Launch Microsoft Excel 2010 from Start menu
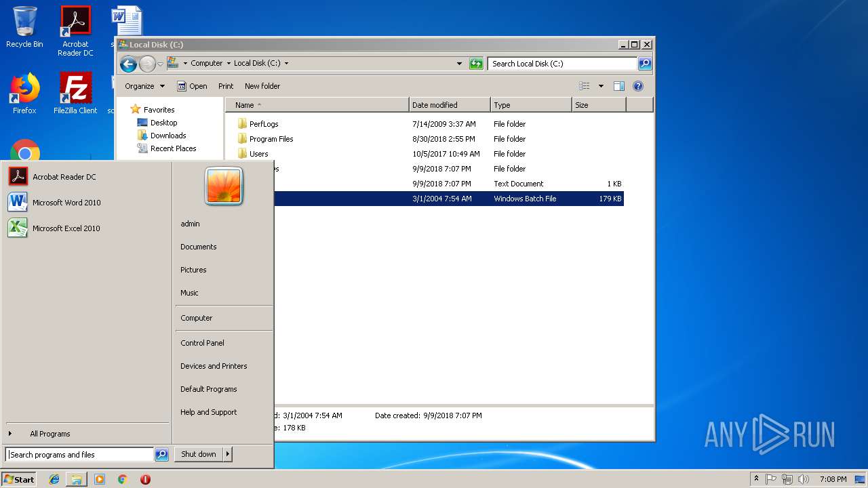The image size is (868, 488). point(86,228)
